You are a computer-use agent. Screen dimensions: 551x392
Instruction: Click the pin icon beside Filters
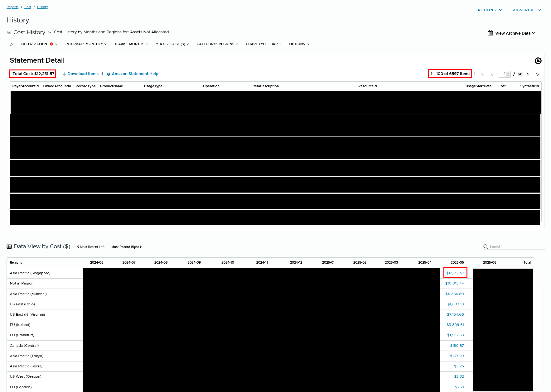(x=12, y=44)
